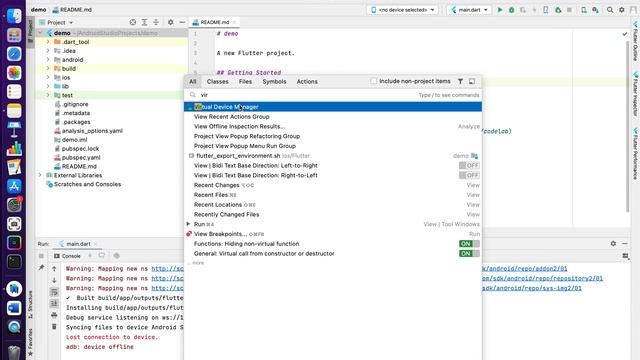Open Search Everywhere magnifier in top toolbar
This screenshot has width=640, height=360.
[x=610, y=10]
